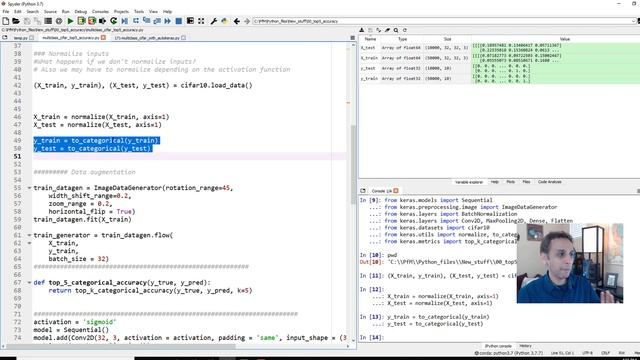
Task: Open the Debug menu
Action: pos(81,11)
